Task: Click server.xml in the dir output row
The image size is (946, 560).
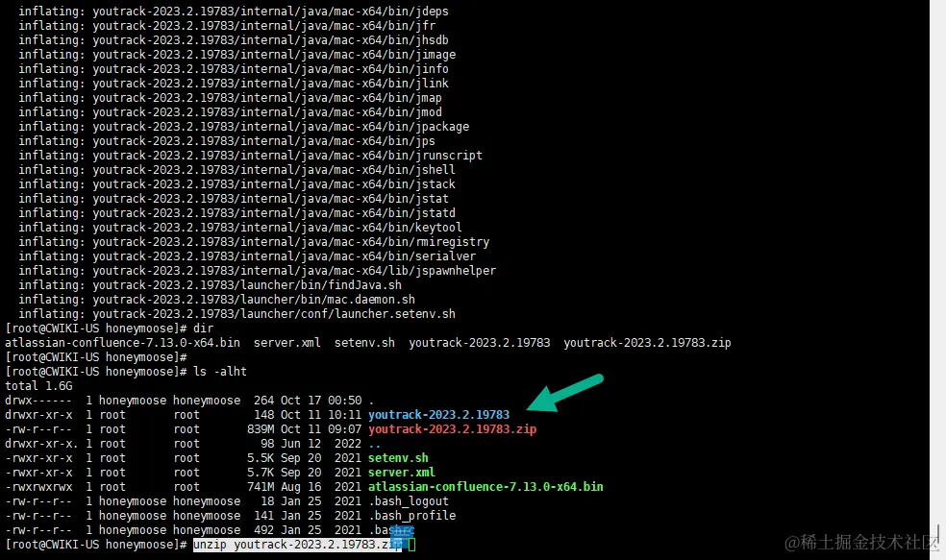Action: (287, 343)
